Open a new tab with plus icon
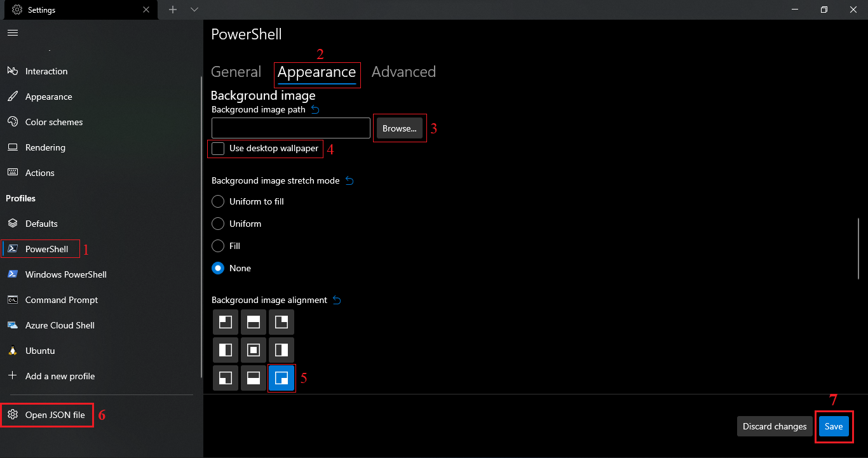 tap(173, 10)
